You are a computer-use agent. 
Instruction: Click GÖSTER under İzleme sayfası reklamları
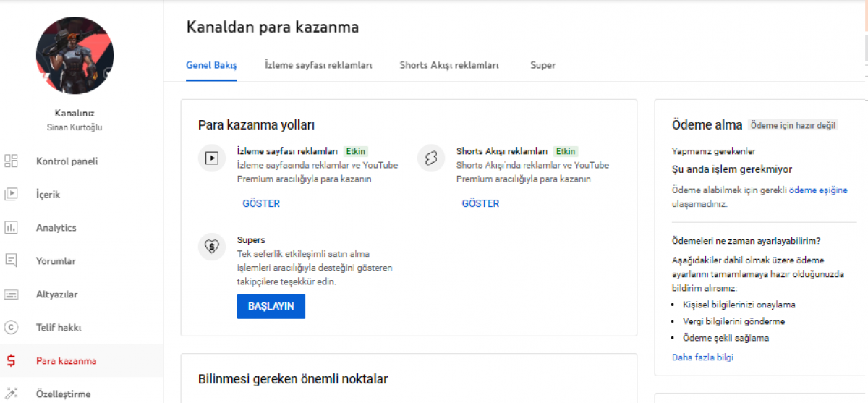(261, 203)
